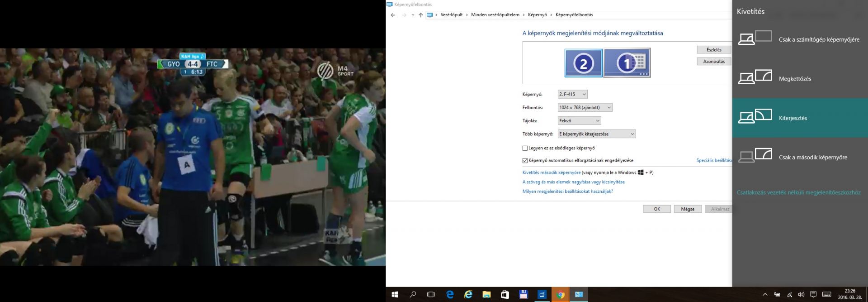Click the handball video playing on the left
Image resolution: width=868 pixels, height=302 pixels.
pos(193,157)
